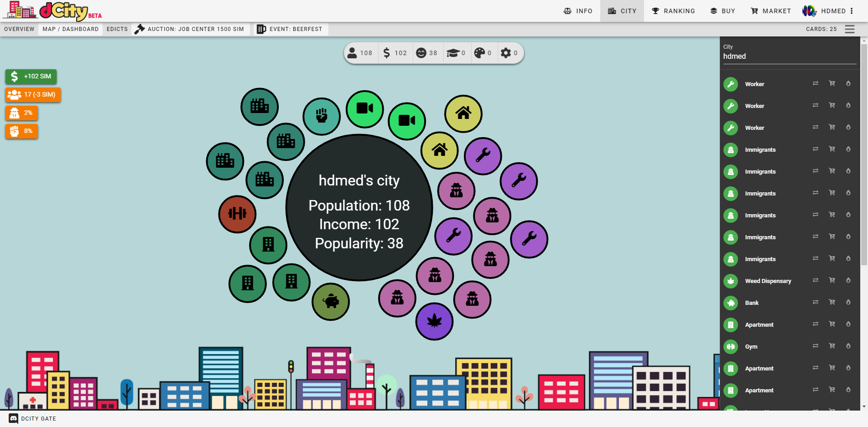Screen dimensions: 868x427
Task: Open the BUY page
Action: click(x=722, y=11)
